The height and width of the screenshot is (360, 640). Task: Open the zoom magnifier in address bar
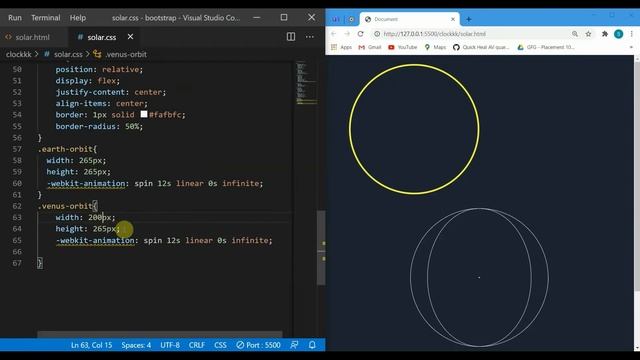[575, 34]
